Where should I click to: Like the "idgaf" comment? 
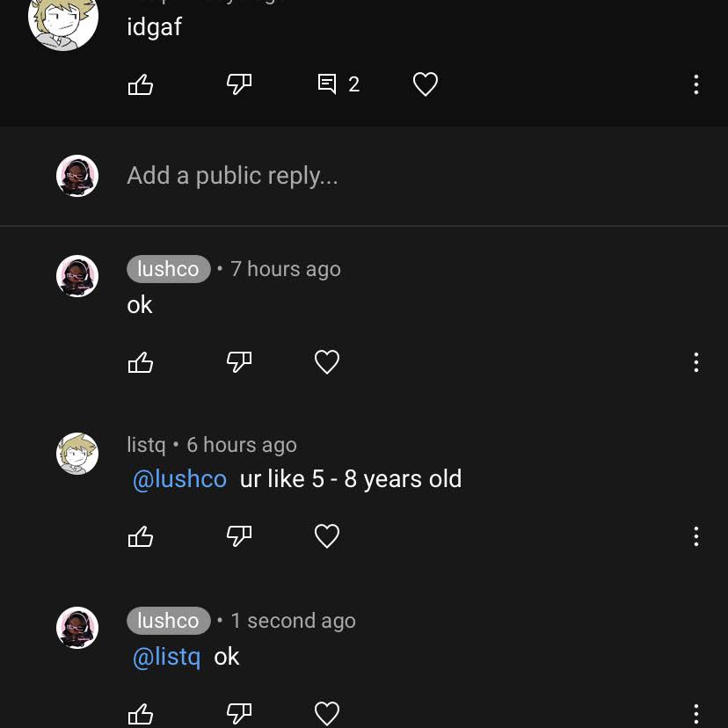[140, 84]
